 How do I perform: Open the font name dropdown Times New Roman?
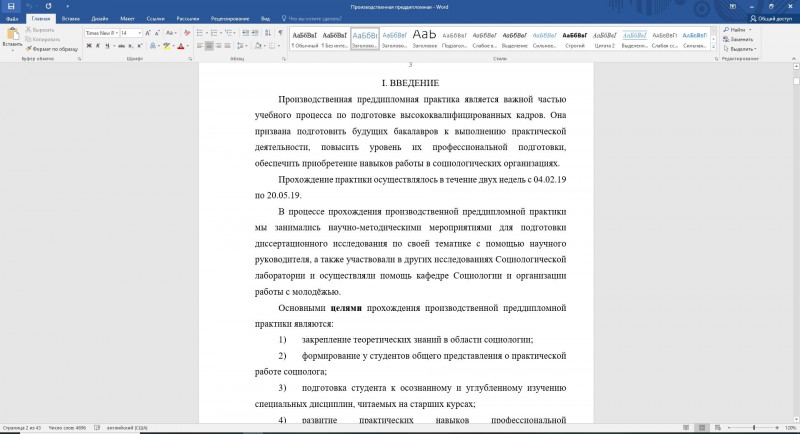[117, 33]
